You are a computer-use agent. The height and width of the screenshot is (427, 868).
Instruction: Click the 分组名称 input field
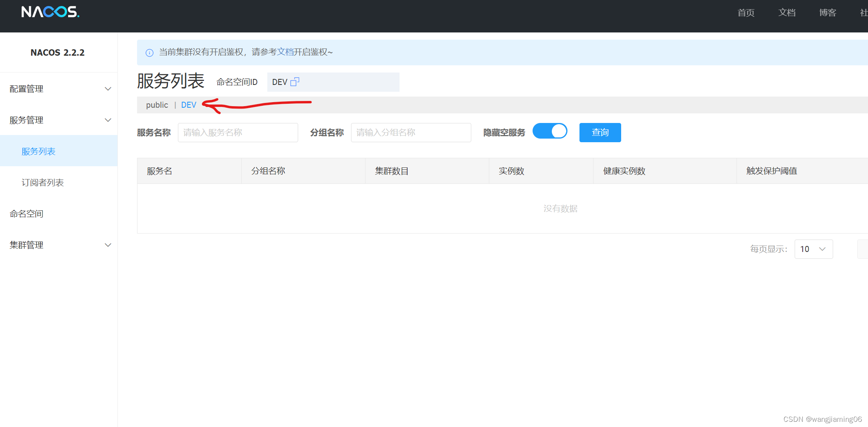pyautogui.click(x=411, y=132)
